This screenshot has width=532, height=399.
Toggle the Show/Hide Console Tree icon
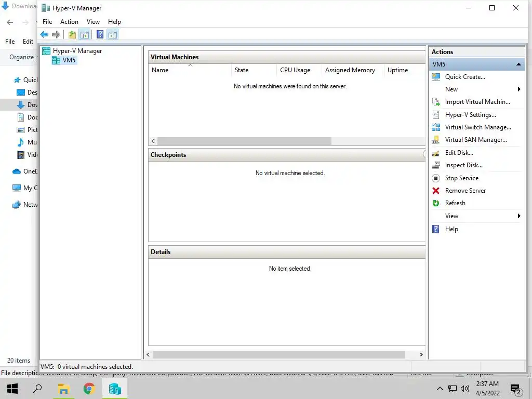pos(85,34)
